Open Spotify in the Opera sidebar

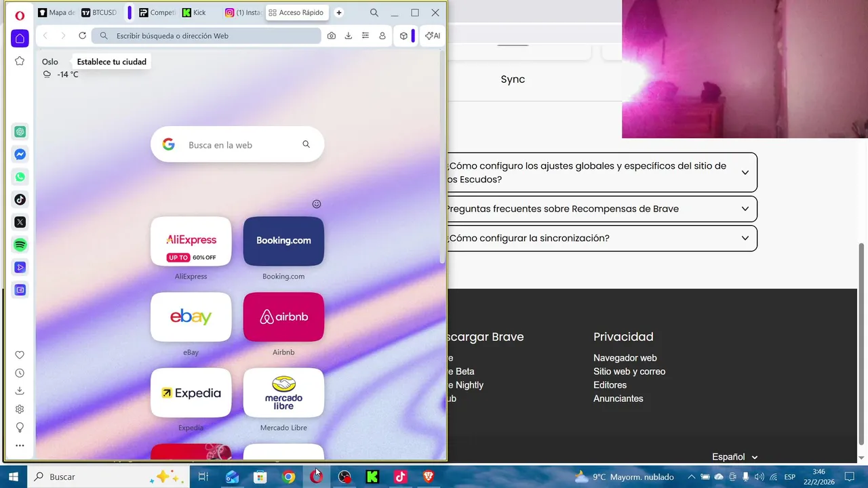coord(20,245)
